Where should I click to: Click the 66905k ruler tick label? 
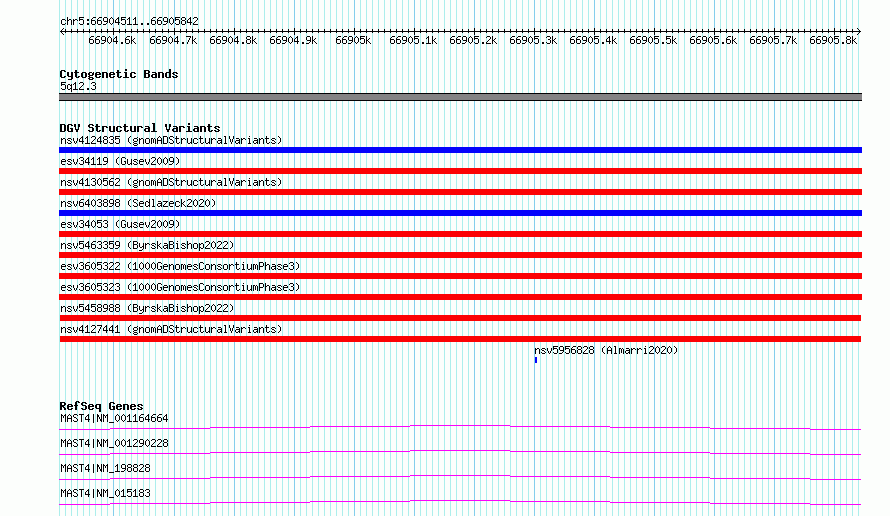point(353,40)
